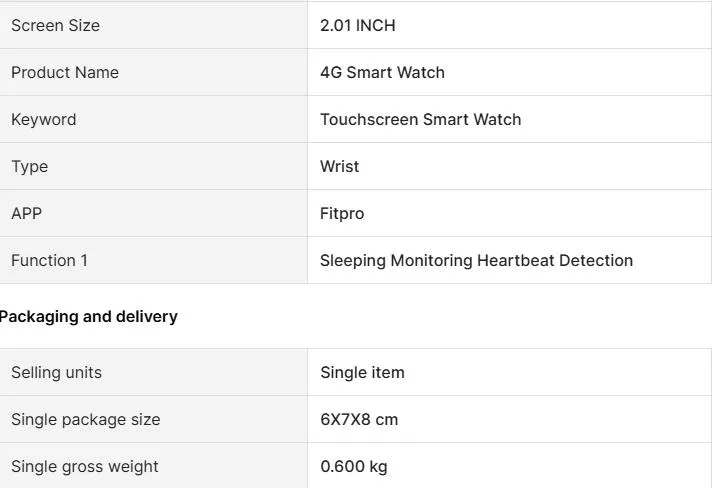The height and width of the screenshot is (488, 712).
Task: Select the APP label cell
Action: 26,213
